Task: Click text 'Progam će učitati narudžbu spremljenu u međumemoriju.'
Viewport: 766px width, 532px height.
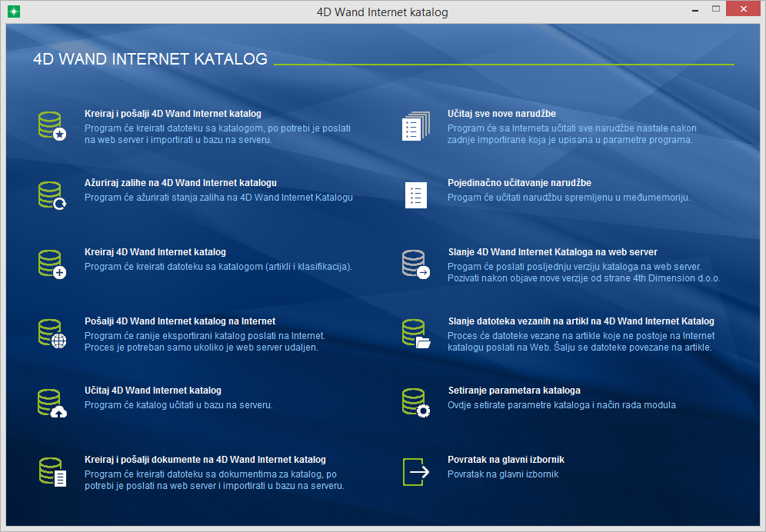Action: (x=568, y=198)
